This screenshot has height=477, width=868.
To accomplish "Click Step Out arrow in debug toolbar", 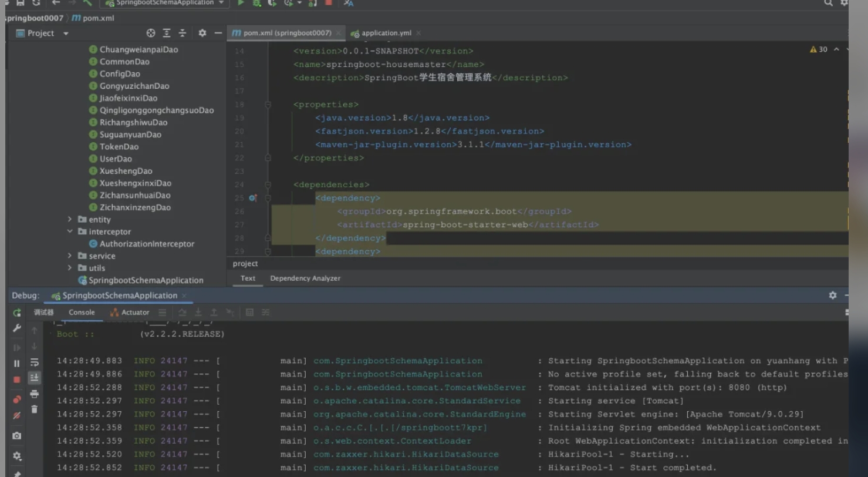I will (x=214, y=313).
